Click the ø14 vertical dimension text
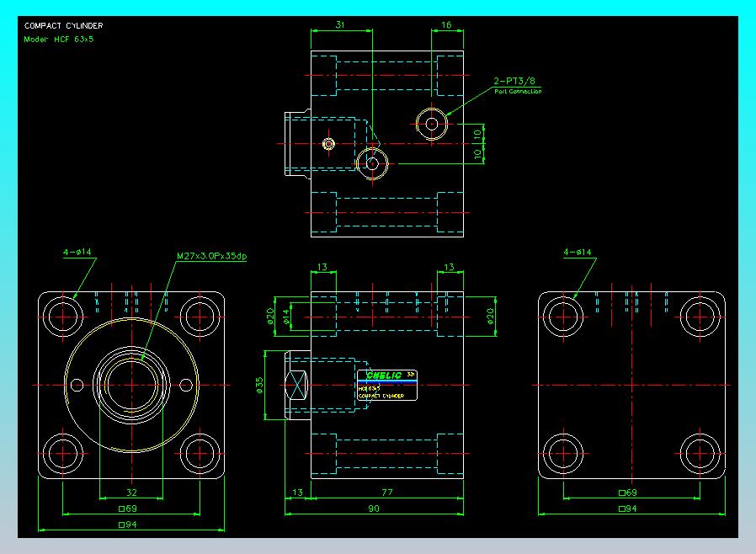This screenshot has height=554, width=756. pyautogui.click(x=286, y=317)
